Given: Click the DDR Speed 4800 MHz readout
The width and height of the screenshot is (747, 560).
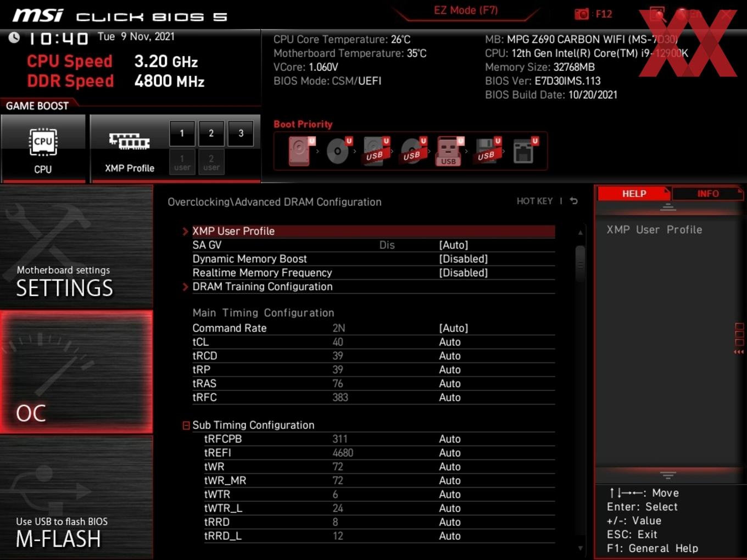Looking at the screenshot, I should coord(116,81).
